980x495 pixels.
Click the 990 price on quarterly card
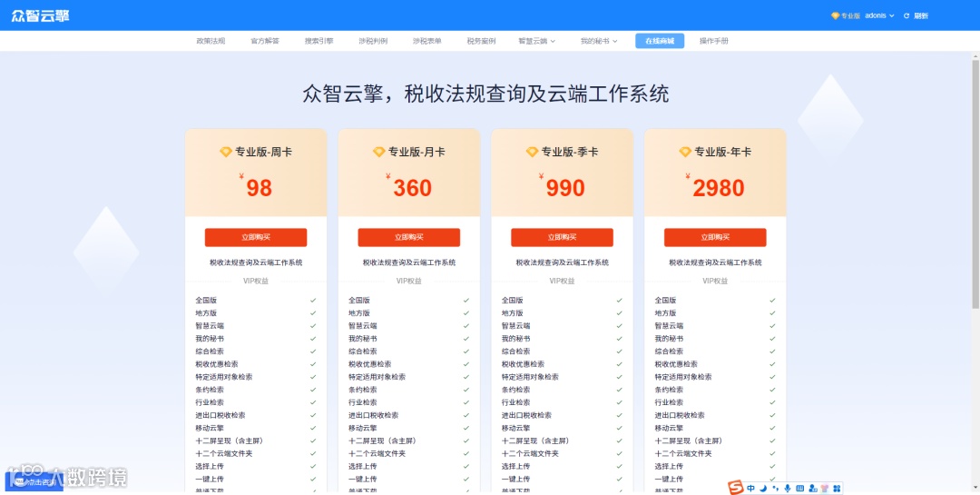[565, 188]
